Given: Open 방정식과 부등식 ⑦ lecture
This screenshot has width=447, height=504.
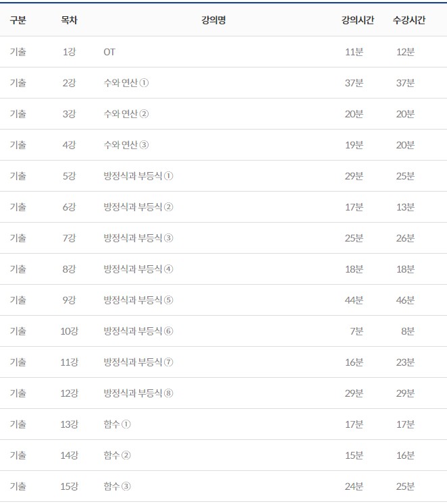Looking at the screenshot, I should point(138,362).
